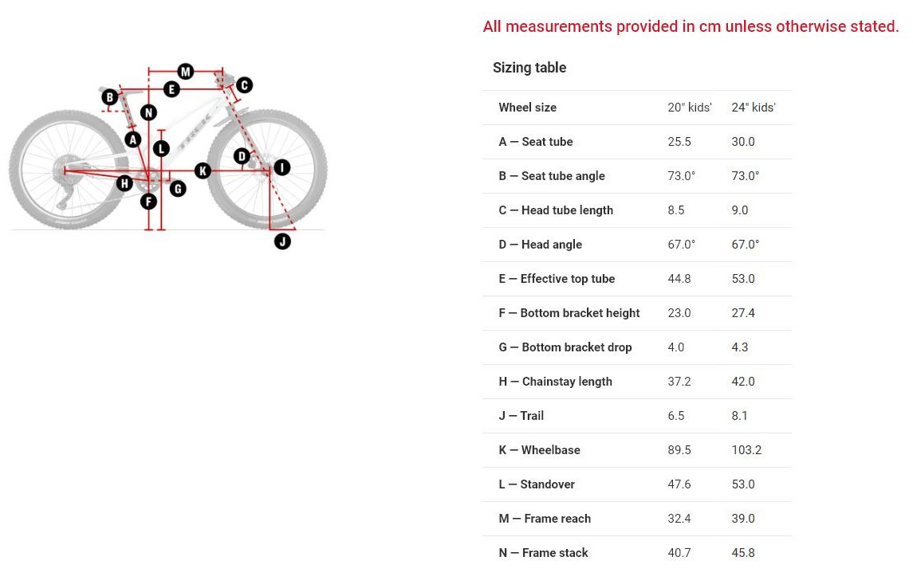Click the N marker on the diagram
The image size is (913, 588).
click(148, 112)
